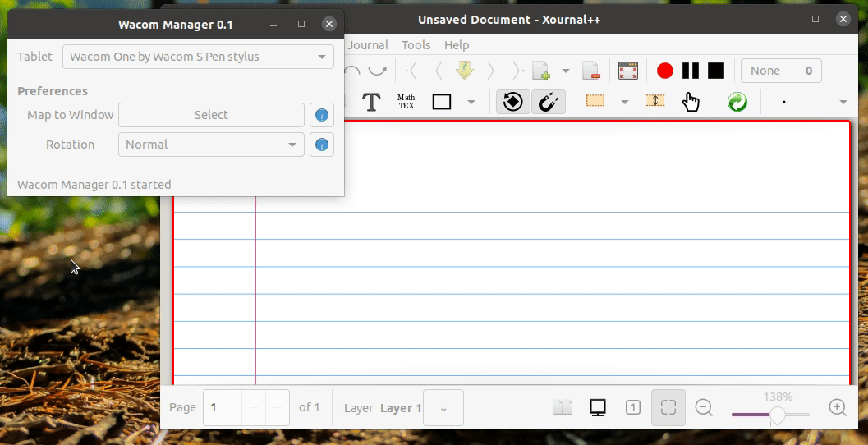Open the Rotation dropdown set to Normal
The image size is (868, 445).
pos(212,145)
